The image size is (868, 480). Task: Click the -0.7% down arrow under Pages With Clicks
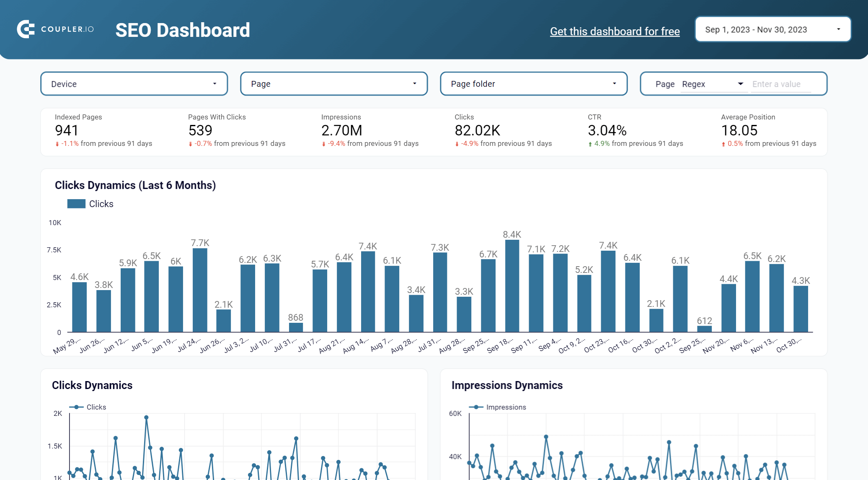(x=190, y=144)
